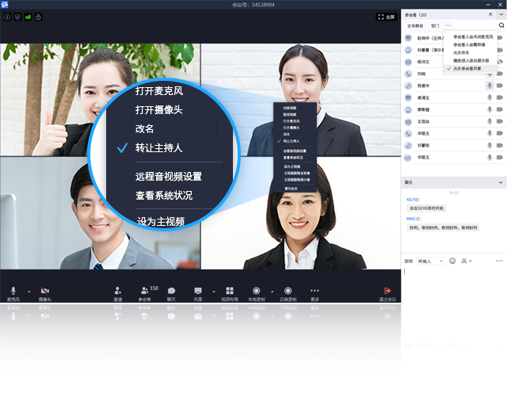Click 锁门 lock meeting button
Image resolution: width=507 pixels, height=420 pixels.
(x=435, y=25)
